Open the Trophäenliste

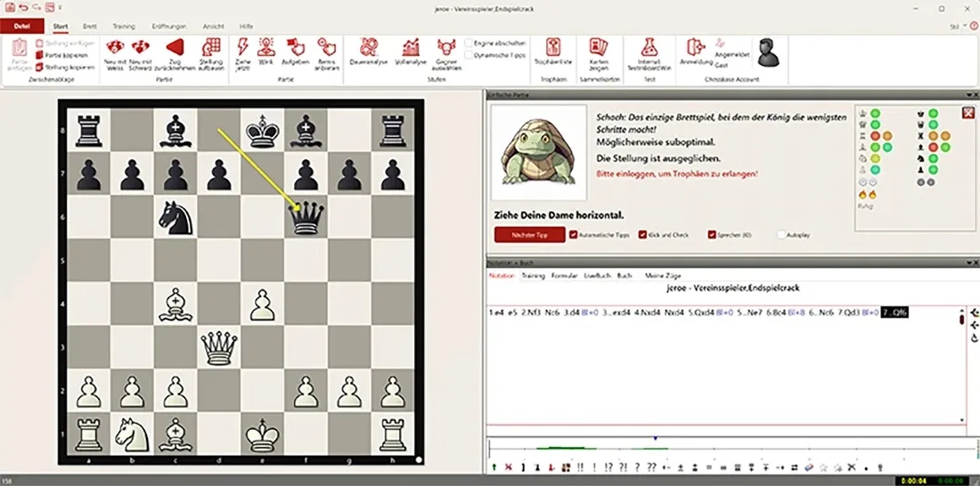553,53
